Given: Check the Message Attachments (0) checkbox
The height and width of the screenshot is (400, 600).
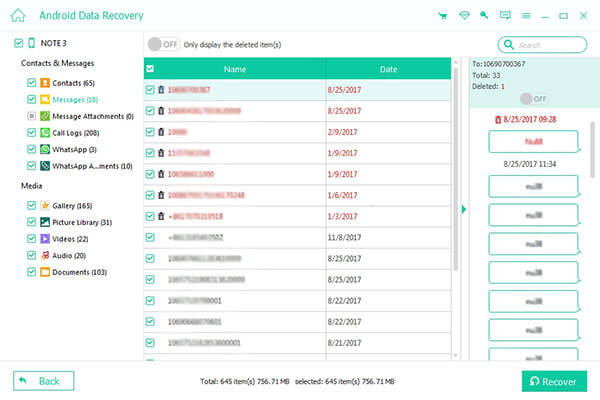Looking at the screenshot, I should (31, 116).
